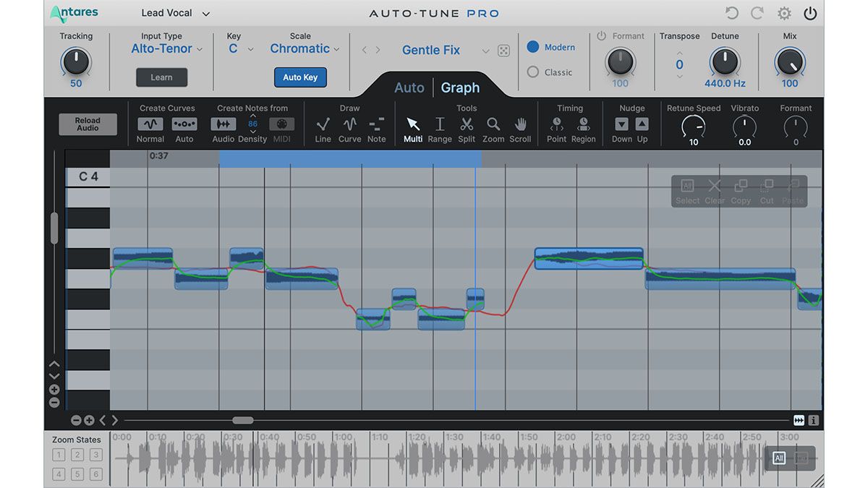Toggle Formant power button
Viewport: 868px width, 488px height.
(601, 35)
